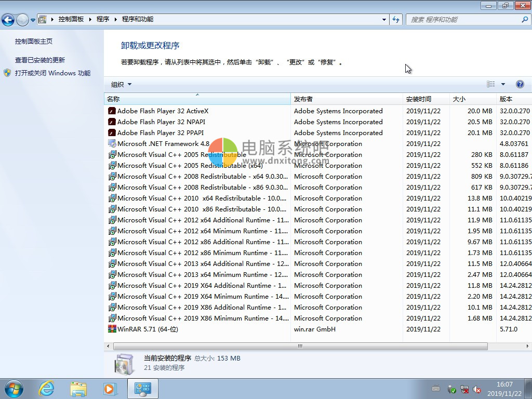The width and height of the screenshot is (532, 399).
Task: Click the Microsoft .NET Framework 4.8 icon
Action: pos(112,144)
